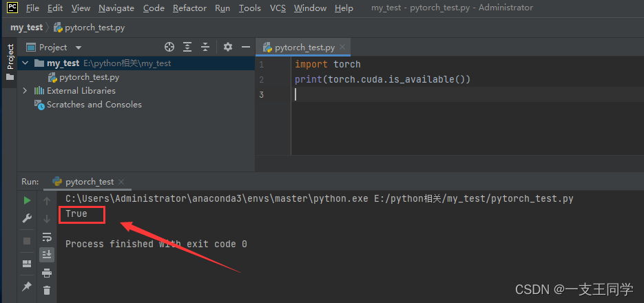The height and width of the screenshot is (303, 644).
Task: Click 'Process finished with exit code 0' text
Action: click(156, 244)
